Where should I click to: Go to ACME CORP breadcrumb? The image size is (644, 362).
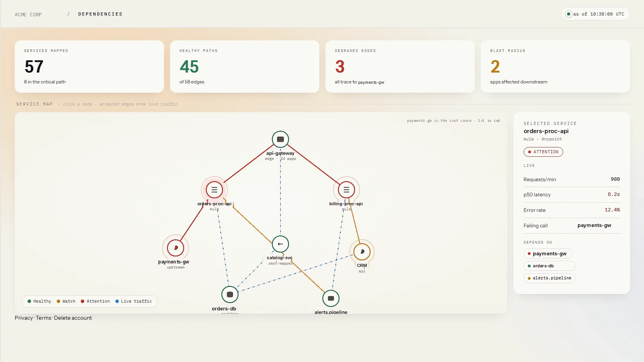point(28,14)
